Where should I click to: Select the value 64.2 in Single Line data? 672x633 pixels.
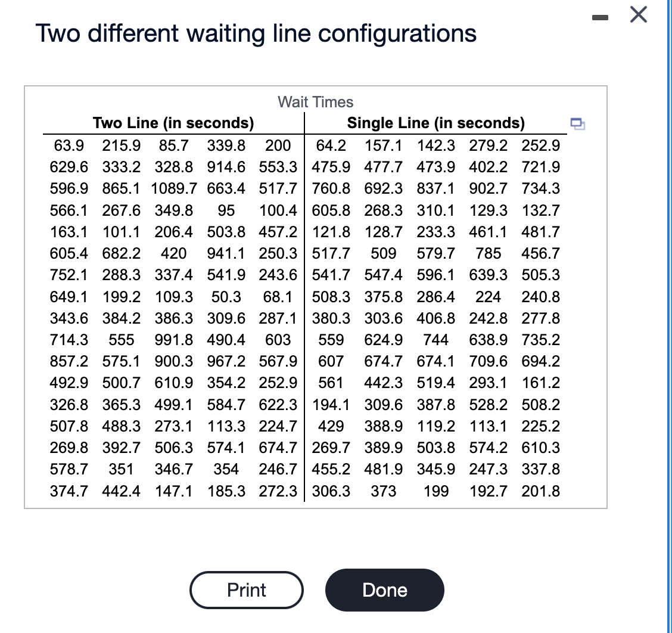(331, 145)
